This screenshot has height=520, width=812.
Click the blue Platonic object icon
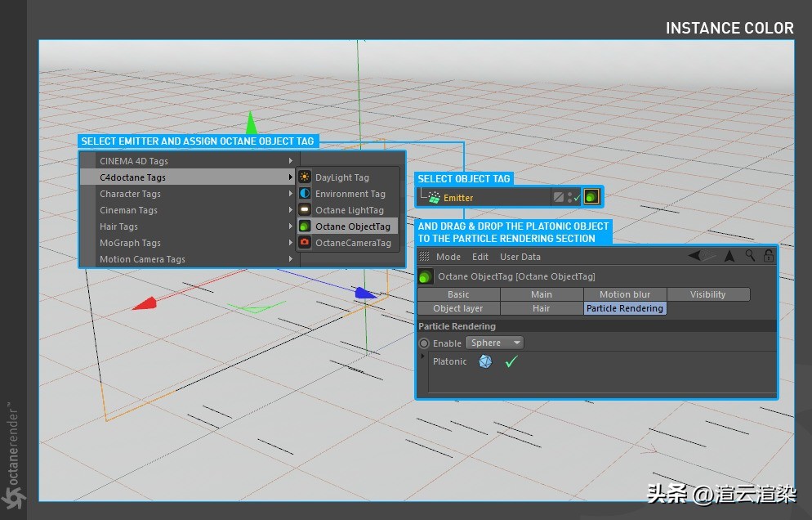click(x=485, y=361)
